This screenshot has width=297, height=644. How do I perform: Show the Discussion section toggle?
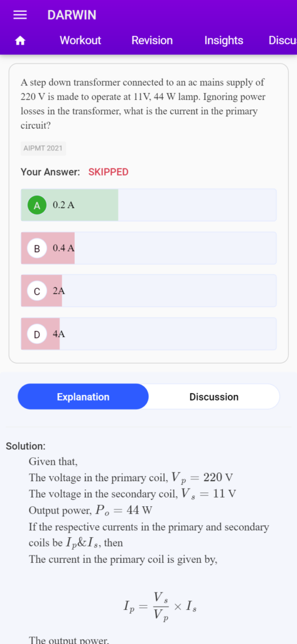pyautogui.click(x=213, y=397)
